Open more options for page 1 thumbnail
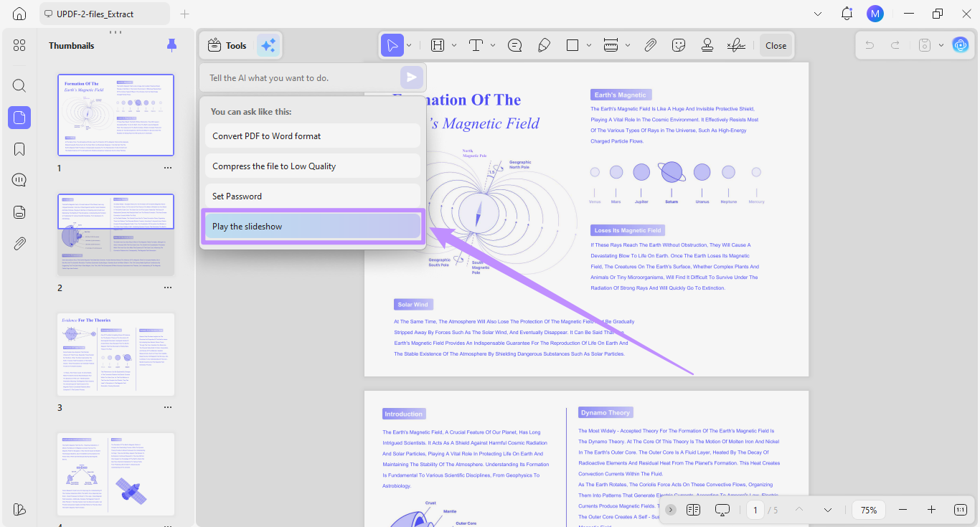 [x=168, y=168]
